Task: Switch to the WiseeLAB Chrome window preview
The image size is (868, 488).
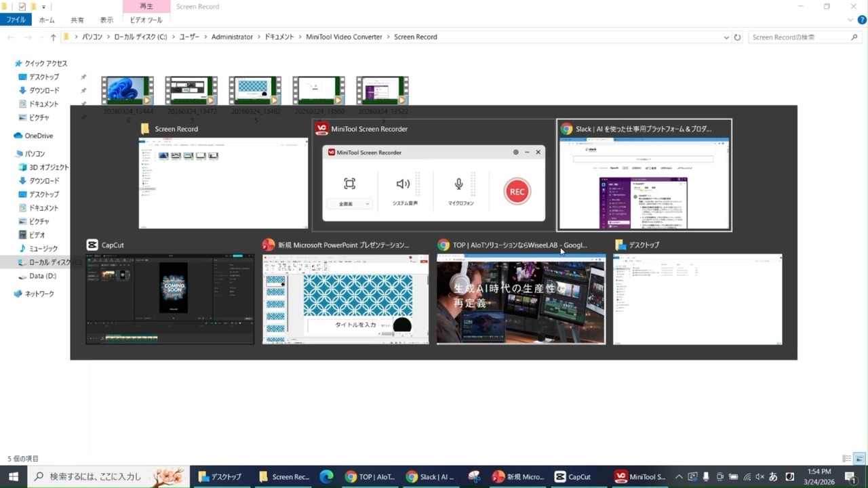Action: click(x=521, y=299)
